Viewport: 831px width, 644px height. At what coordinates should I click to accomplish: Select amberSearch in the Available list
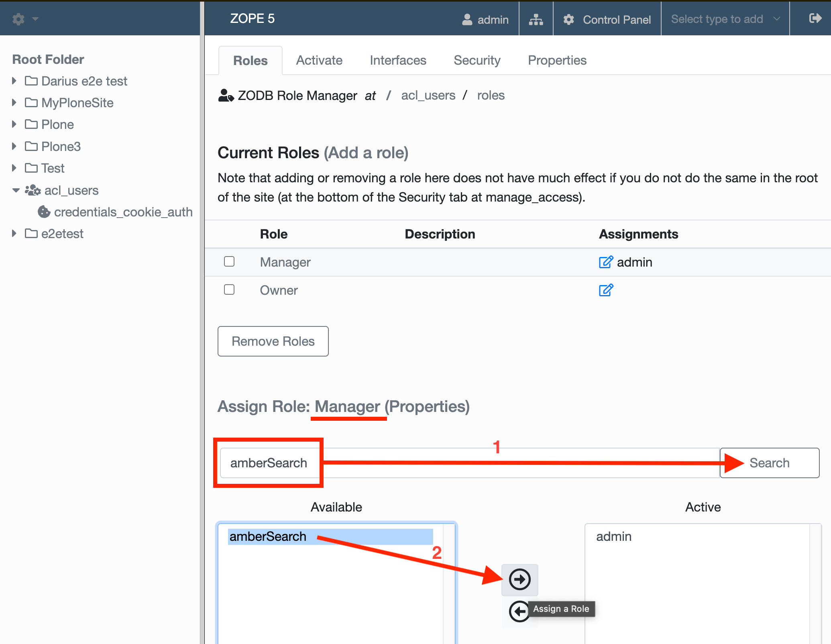click(330, 537)
